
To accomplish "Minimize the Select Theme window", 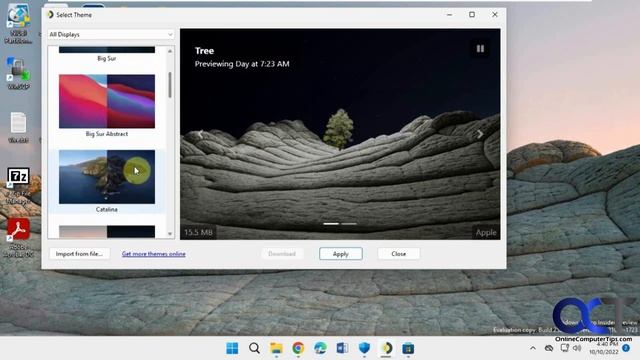I will pos(449,15).
